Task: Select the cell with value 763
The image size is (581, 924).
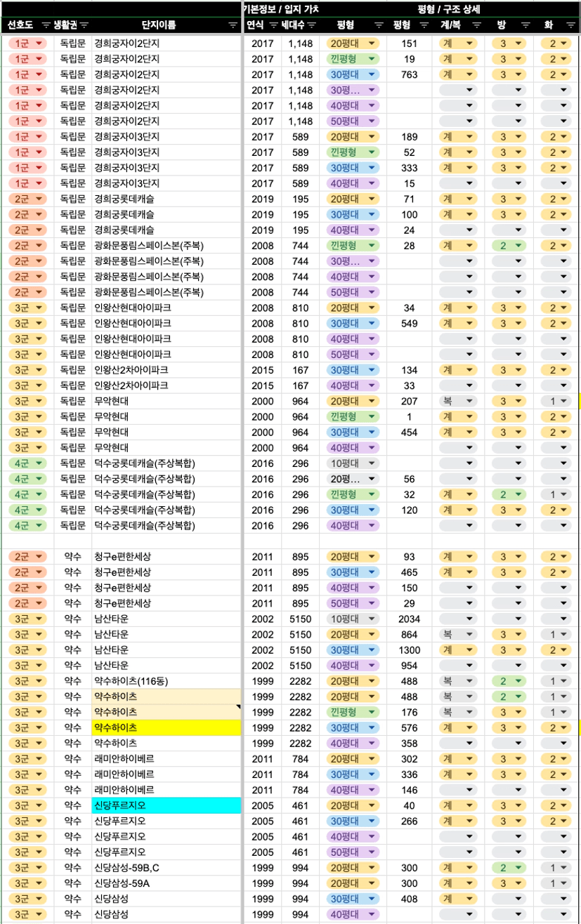Action: click(x=409, y=74)
